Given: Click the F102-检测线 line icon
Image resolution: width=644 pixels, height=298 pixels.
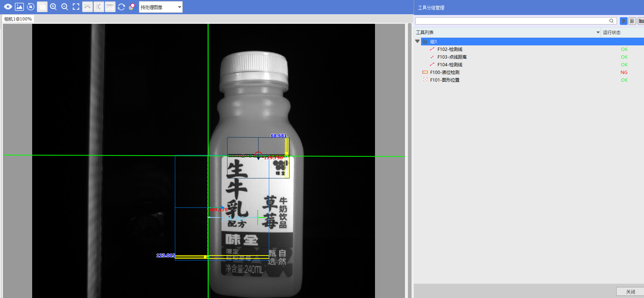Looking at the screenshot, I should point(432,49).
